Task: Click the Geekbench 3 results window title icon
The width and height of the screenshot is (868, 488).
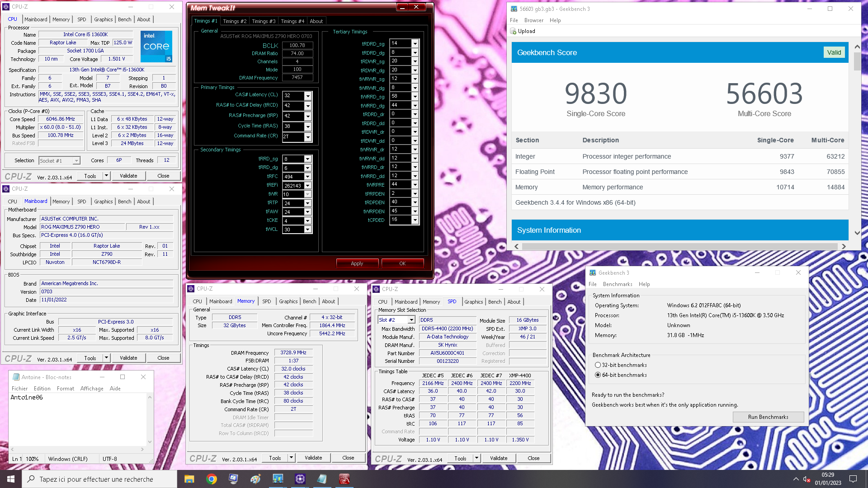Action: pyautogui.click(x=514, y=9)
